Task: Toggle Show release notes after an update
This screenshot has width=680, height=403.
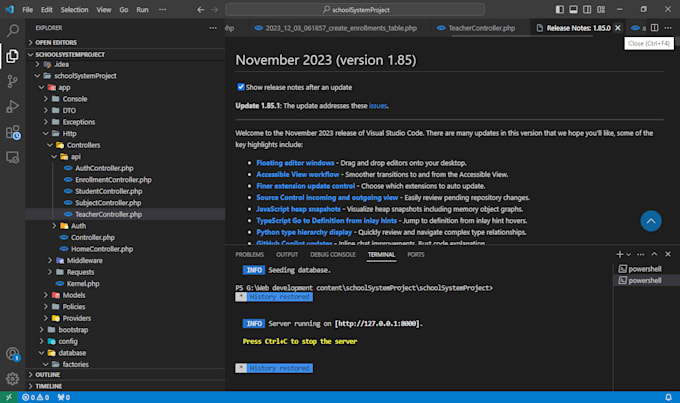Action: pos(241,87)
